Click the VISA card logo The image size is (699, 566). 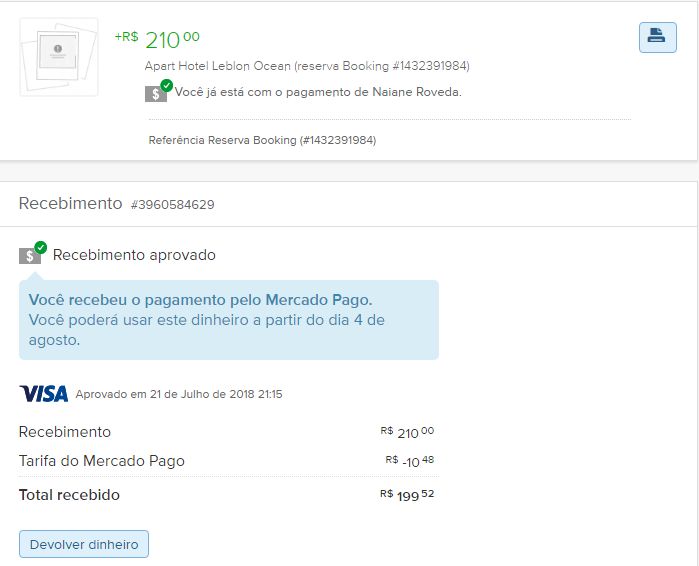coord(44,394)
